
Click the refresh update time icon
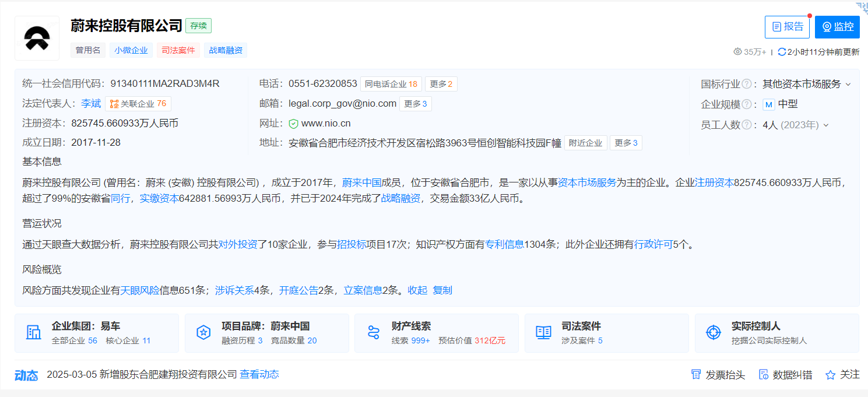(782, 52)
